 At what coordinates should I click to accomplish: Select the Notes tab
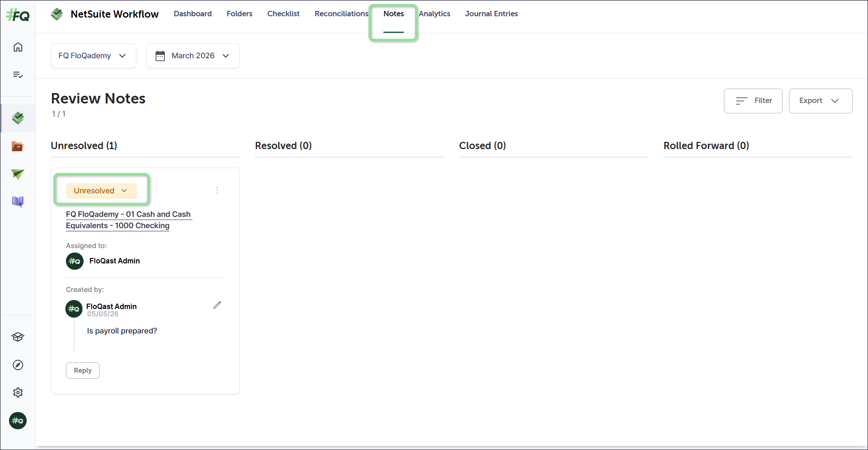(394, 14)
